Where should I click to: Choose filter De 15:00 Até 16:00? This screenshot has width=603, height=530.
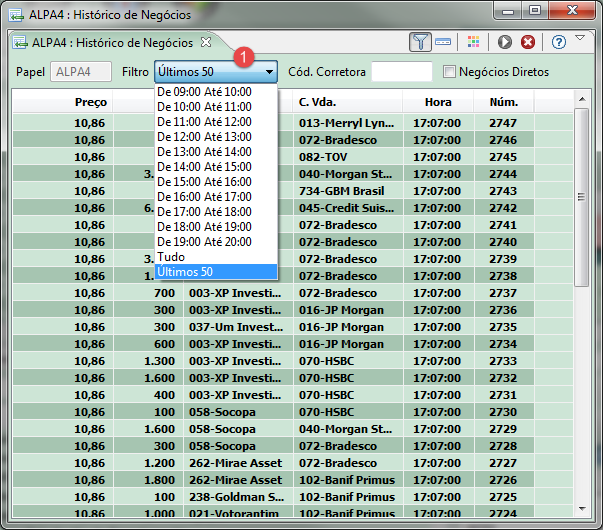pos(216,182)
